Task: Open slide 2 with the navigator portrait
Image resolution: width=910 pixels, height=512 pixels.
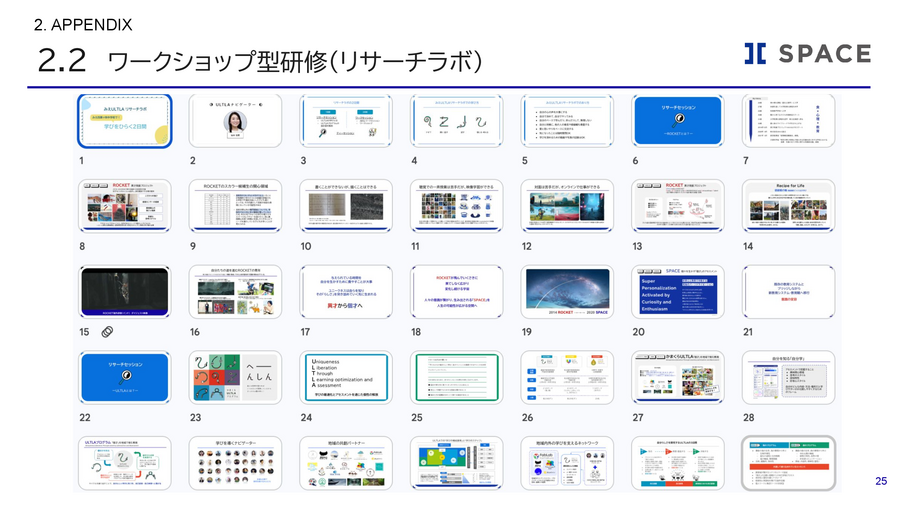Action: click(x=235, y=122)
